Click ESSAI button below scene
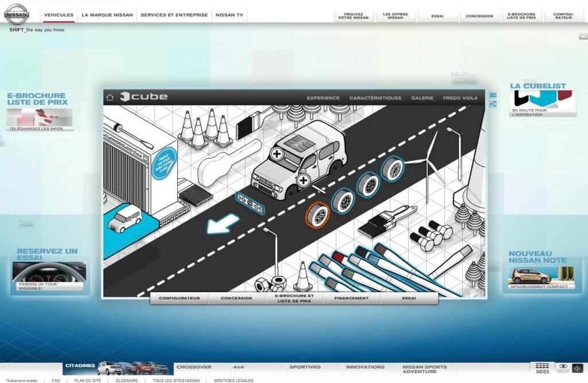This screenshot has width=588, height=383. pyautogui.click(x=409, y=298)
